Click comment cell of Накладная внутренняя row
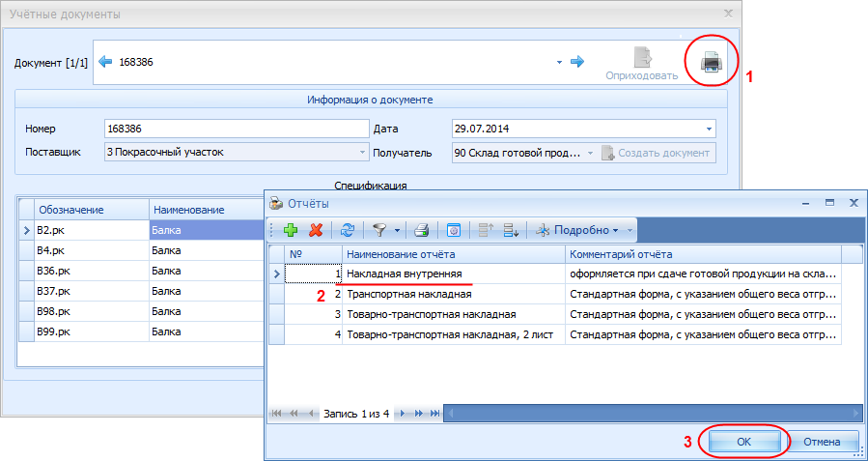868x461 pixels. [703, 274]
